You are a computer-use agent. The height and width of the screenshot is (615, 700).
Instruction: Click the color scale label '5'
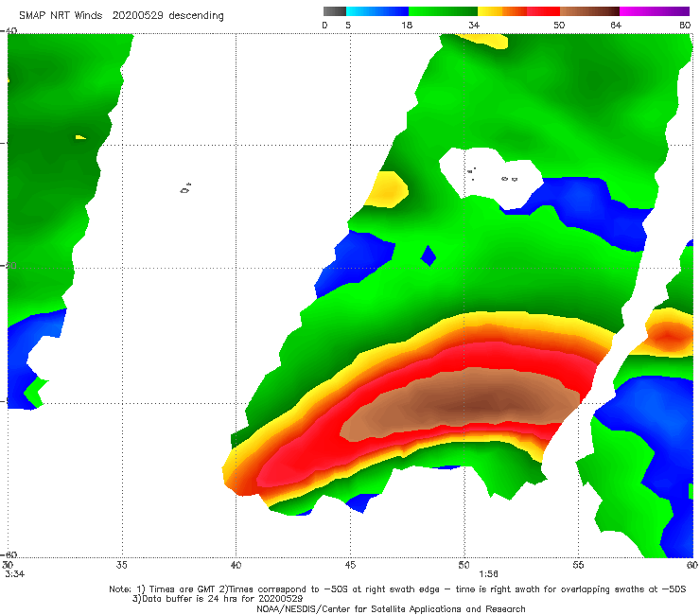(348, 26)
